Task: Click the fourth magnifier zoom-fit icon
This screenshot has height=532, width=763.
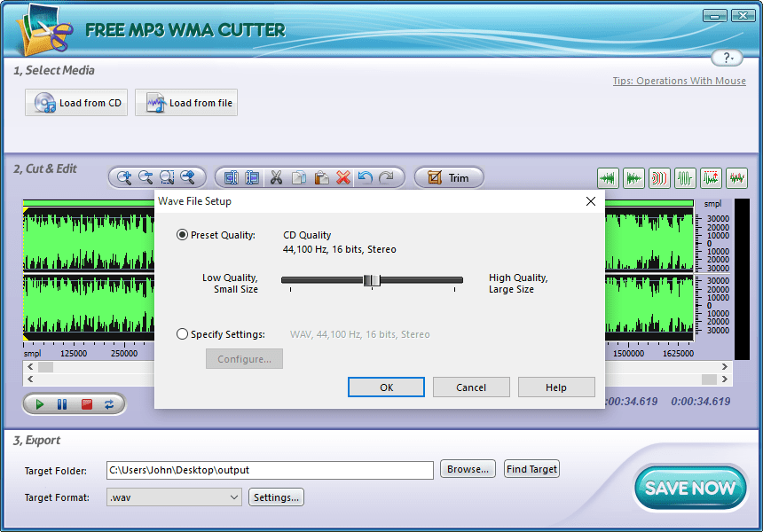Action: [x=188, y=177]
